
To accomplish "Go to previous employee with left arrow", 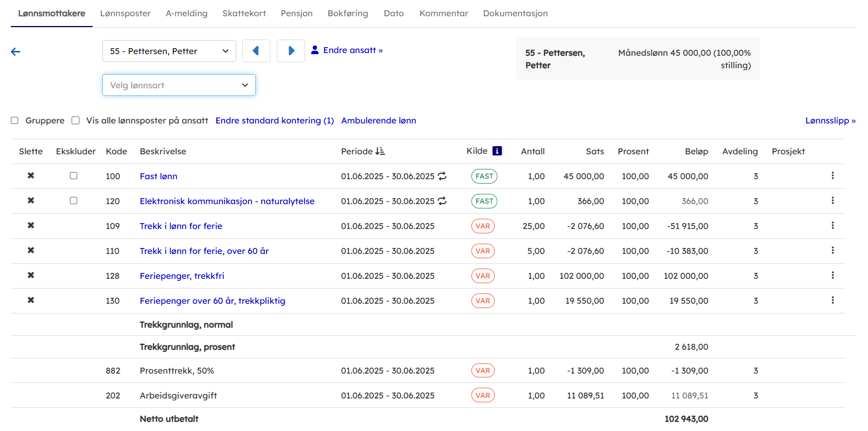I will pyautogui.click(x=256, y=51).
